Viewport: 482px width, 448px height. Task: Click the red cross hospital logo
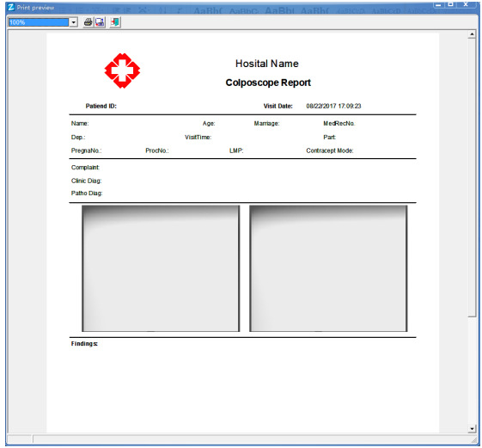pyautogui.click(x=122, y=71)
